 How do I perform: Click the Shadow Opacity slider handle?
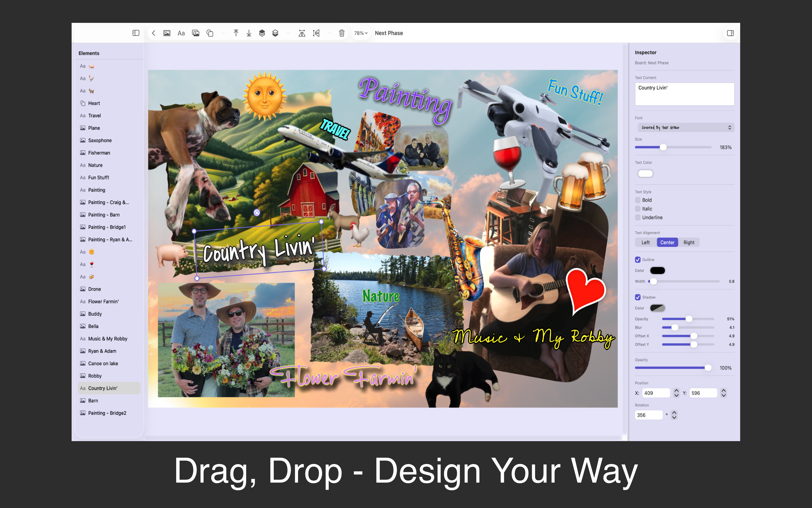pyautogui.click(x=689, y=319)
